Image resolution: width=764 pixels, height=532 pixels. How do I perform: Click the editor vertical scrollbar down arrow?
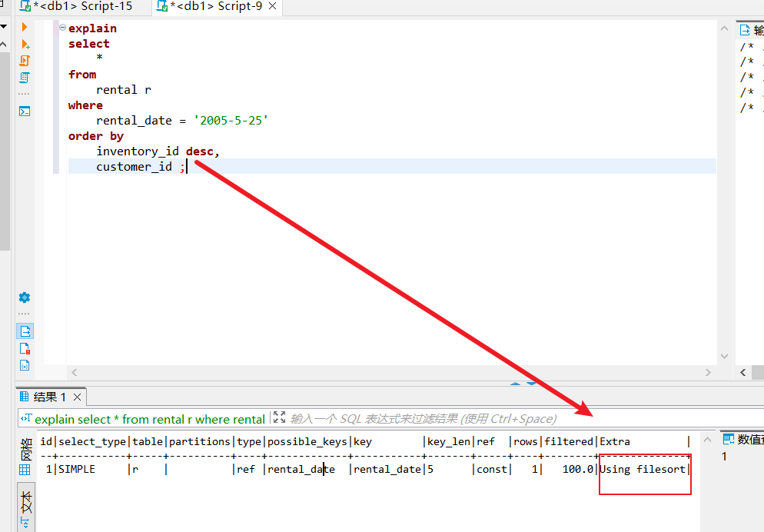coord(723,356)
